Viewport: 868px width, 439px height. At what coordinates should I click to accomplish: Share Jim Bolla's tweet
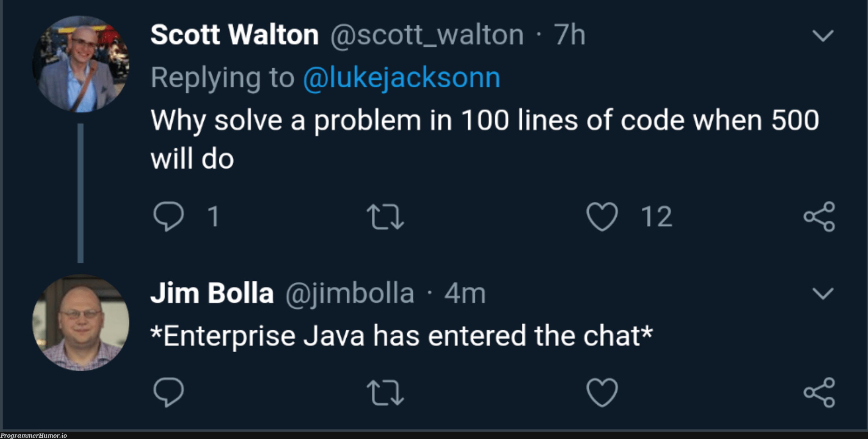click(819, 392)
